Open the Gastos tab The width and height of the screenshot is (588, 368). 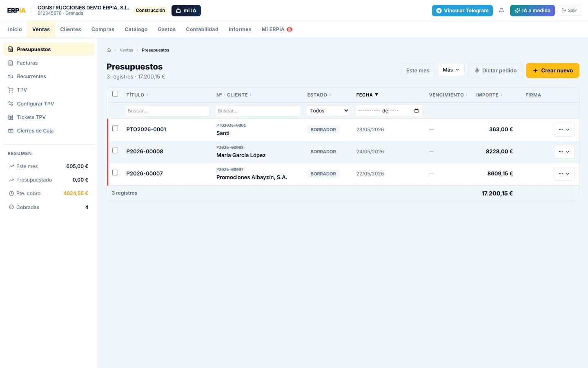167,29
